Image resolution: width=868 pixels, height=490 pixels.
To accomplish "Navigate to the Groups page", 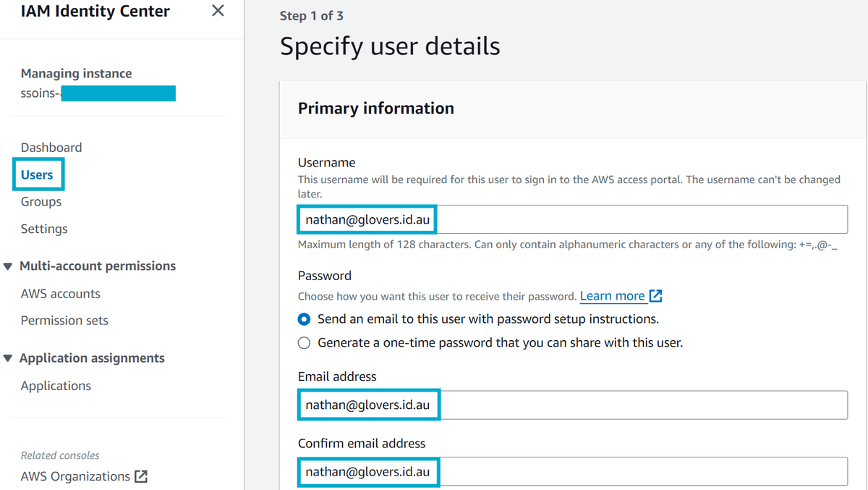I will coord(41,201).
